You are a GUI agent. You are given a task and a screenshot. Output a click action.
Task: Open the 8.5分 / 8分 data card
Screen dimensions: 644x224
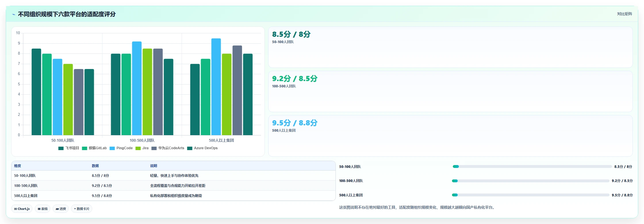[450, 47]
